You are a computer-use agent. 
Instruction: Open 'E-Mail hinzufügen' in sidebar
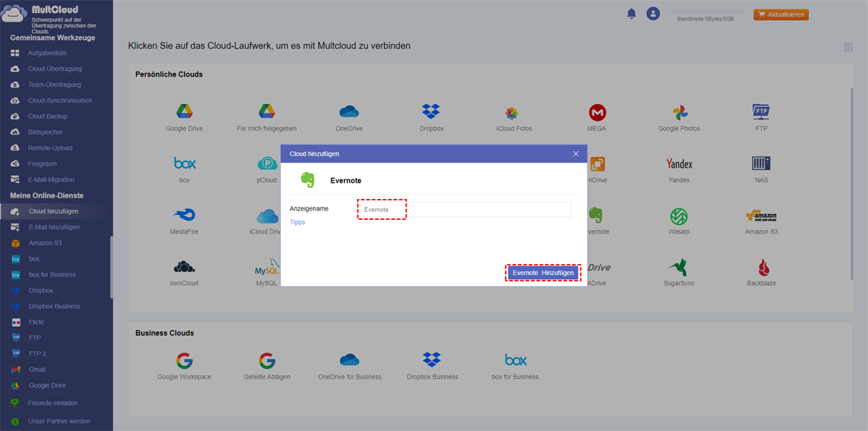[x=54, y=227]
